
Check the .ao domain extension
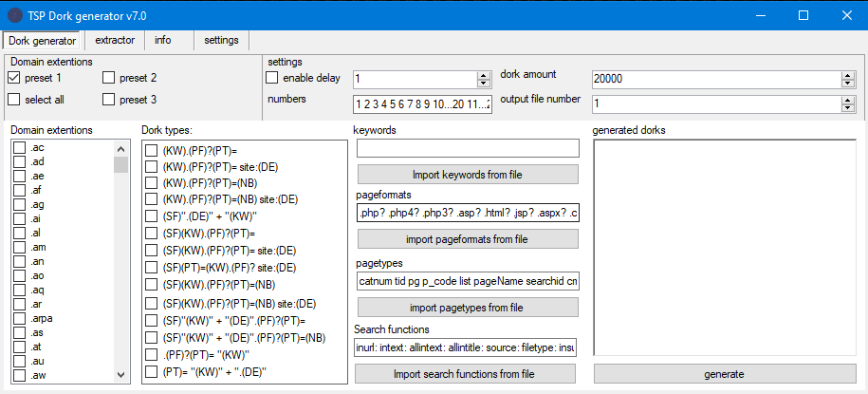click(x=19, y=276)
